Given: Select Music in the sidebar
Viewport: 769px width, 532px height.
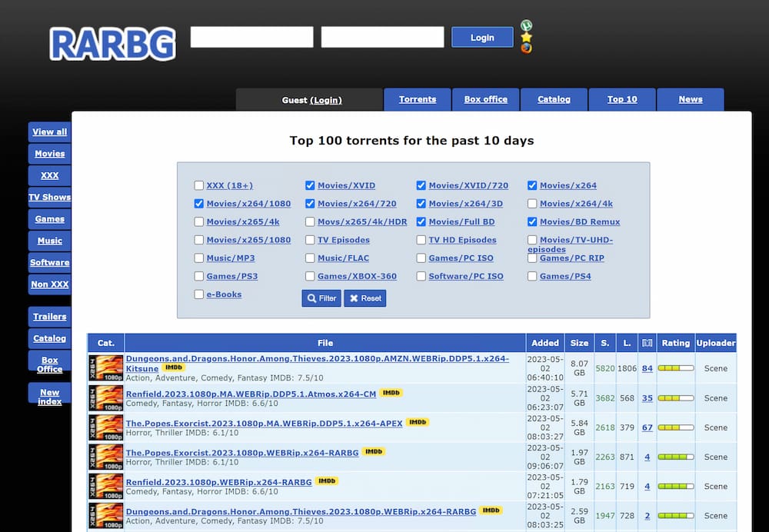Looking at the screenshot, I should [49, 241].
